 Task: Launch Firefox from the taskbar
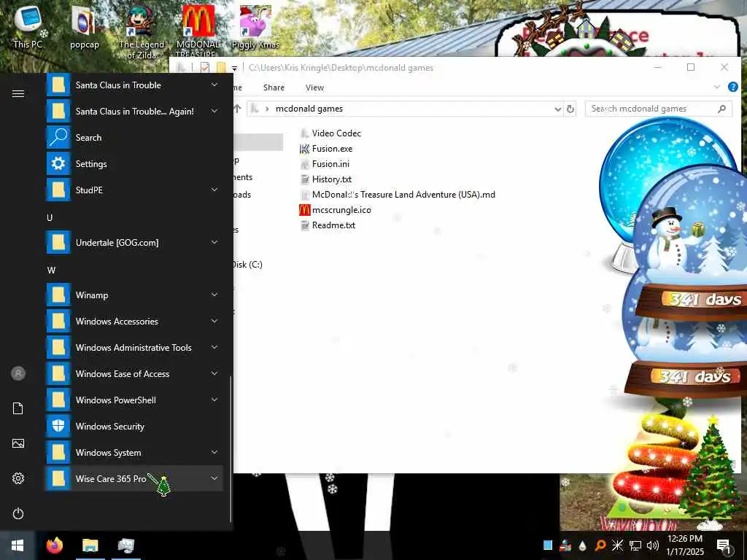(55, 545)
